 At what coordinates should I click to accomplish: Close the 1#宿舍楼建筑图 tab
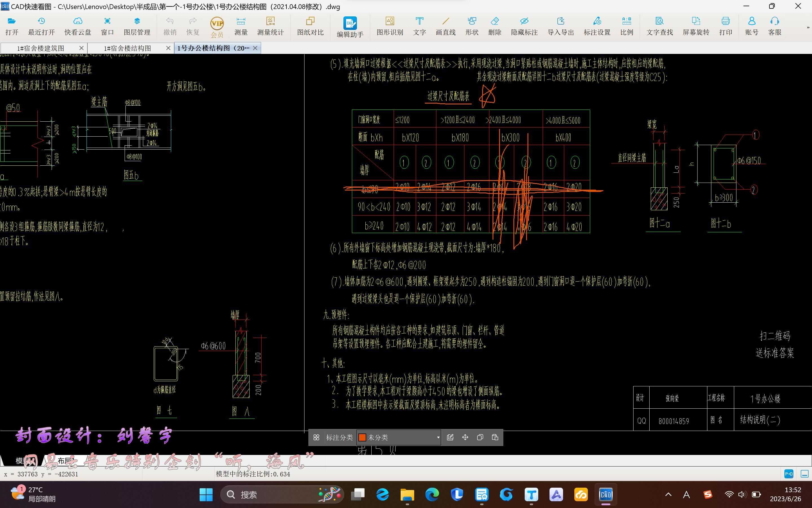pyautogui.click(x=81, y=48)
